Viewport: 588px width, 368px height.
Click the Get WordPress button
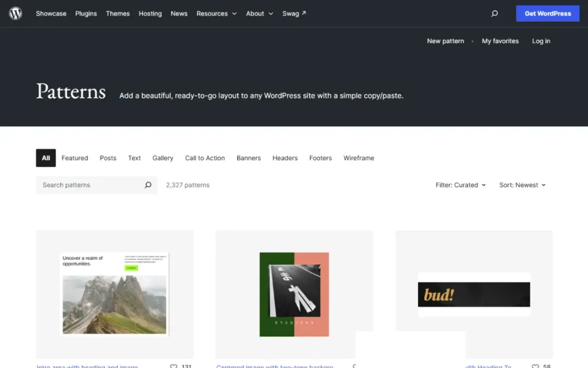[x=547, y=14]
